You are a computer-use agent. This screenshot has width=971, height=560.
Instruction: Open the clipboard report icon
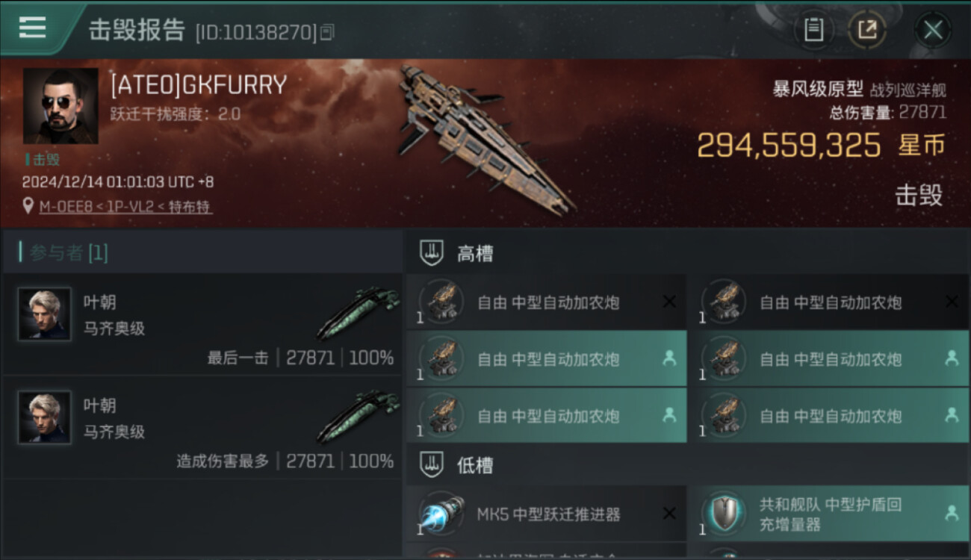[813, 30]
